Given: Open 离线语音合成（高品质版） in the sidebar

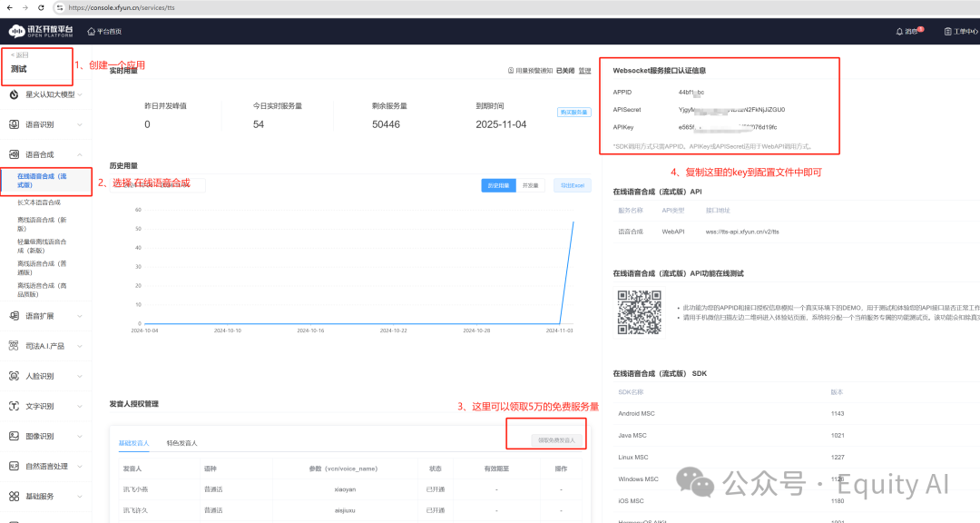Looking at the screenshot, I should click(42, 290).
